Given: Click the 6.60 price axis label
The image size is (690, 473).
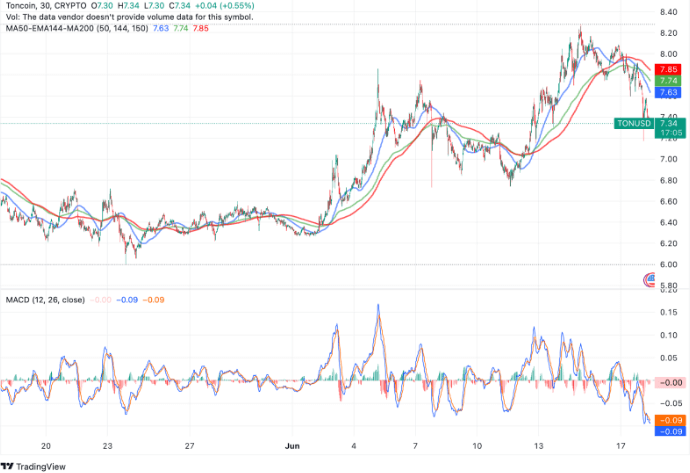Looking at the screenshot, I should pyautogui.click(x=668, y=201).
